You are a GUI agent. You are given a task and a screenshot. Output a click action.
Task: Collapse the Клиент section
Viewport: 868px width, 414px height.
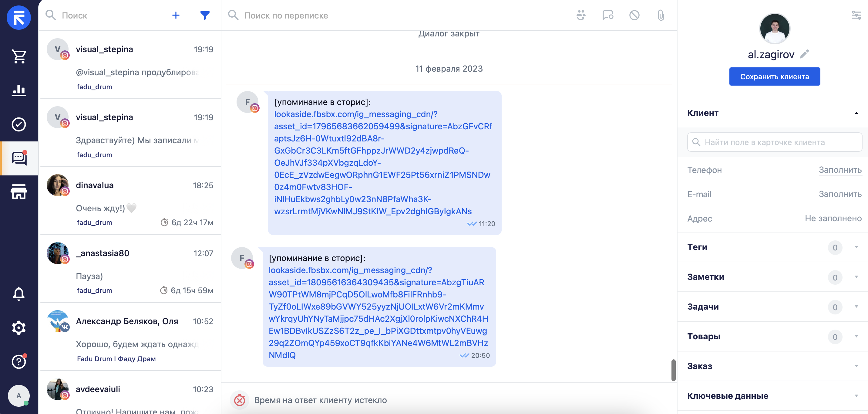(856, 113)
